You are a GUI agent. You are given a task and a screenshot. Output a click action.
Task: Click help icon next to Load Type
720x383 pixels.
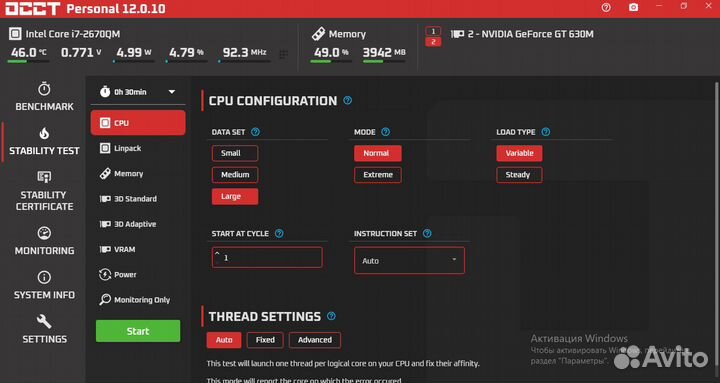click(x=546, y=132)
